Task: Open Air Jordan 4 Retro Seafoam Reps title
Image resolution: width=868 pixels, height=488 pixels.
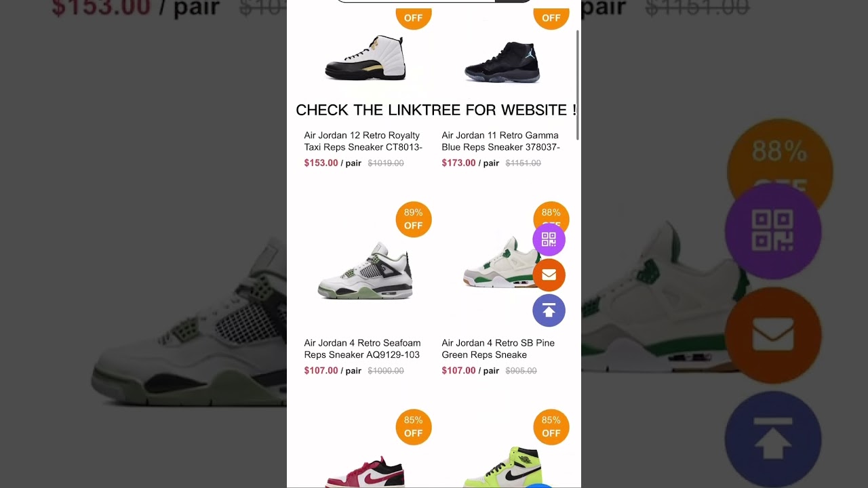Action: (x=362, y=348)
